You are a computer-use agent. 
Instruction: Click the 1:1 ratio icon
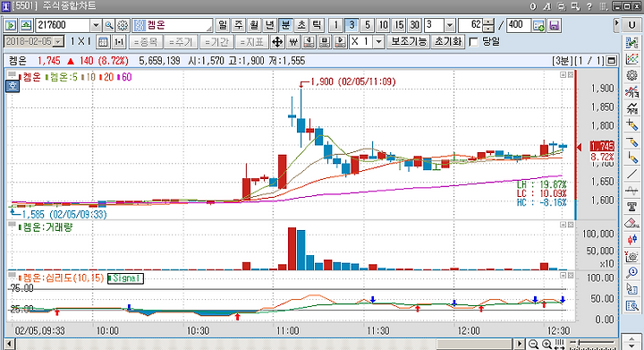(119, 42)
